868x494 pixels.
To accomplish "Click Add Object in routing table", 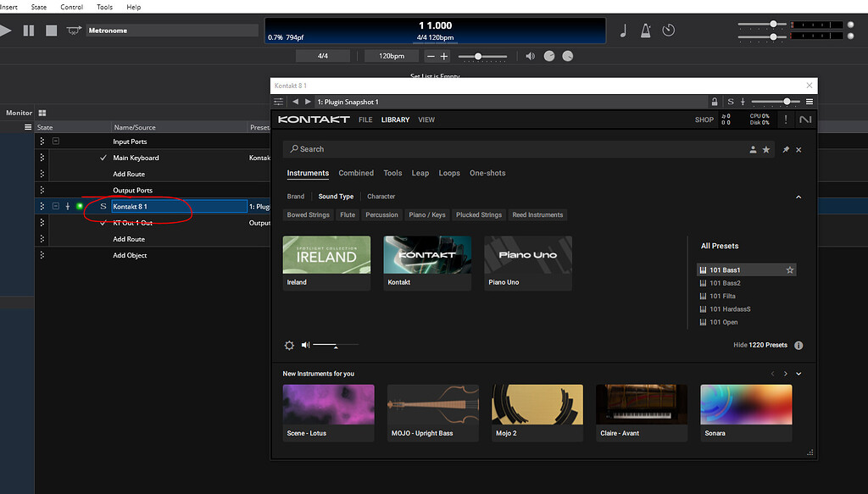I will coord(130,255).
